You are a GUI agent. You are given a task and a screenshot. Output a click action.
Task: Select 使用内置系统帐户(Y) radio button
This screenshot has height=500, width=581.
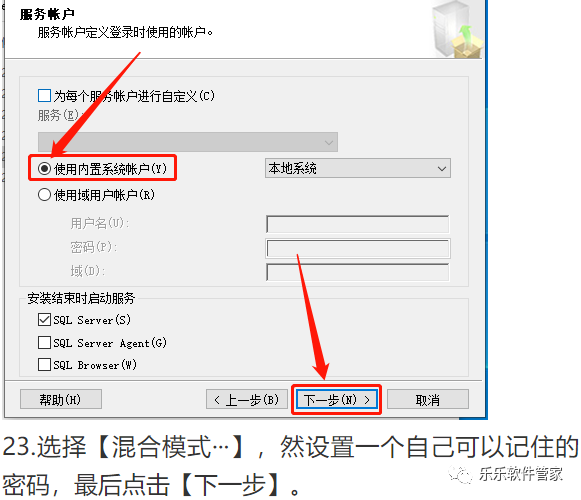click(x=44, y=169)
